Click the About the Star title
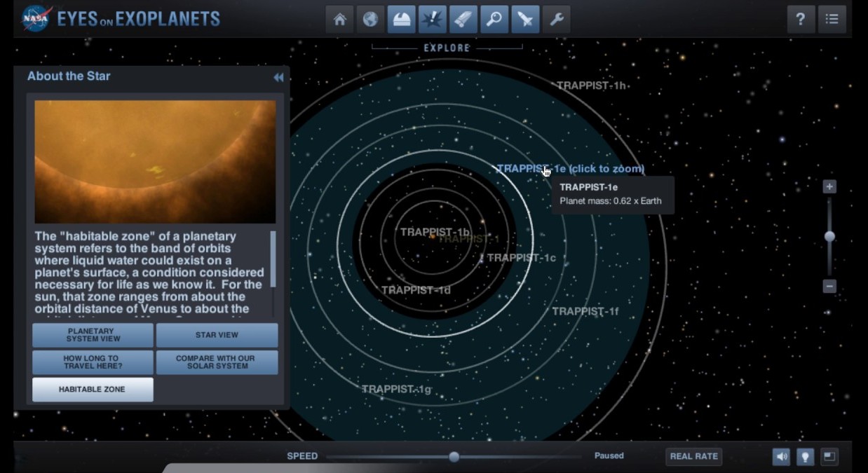 click(x=69, y=76)
